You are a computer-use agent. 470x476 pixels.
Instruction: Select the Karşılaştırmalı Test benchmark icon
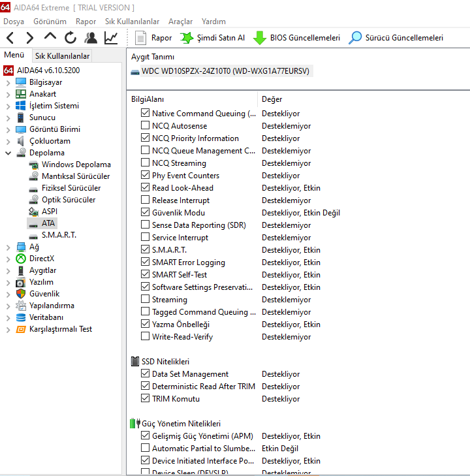(21, 329)
